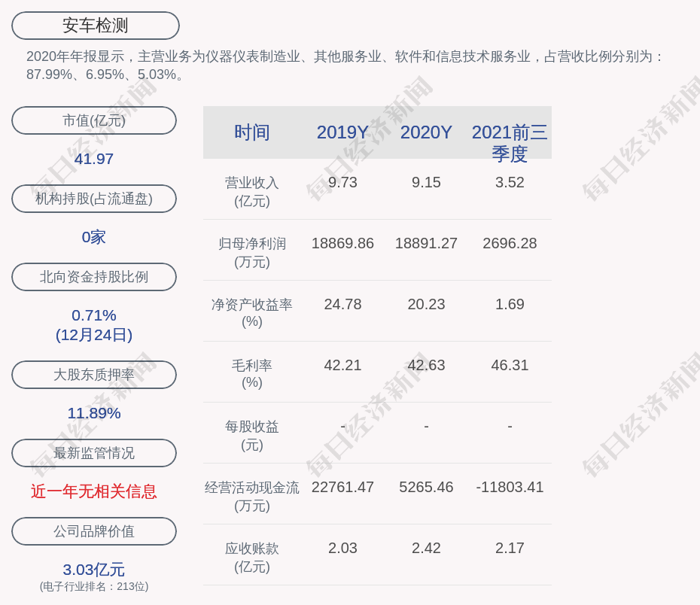The height and width of the screenshot is (605, 700).
Task: Open the 最新监管情况 label pill
Action: tap(94, 453)
